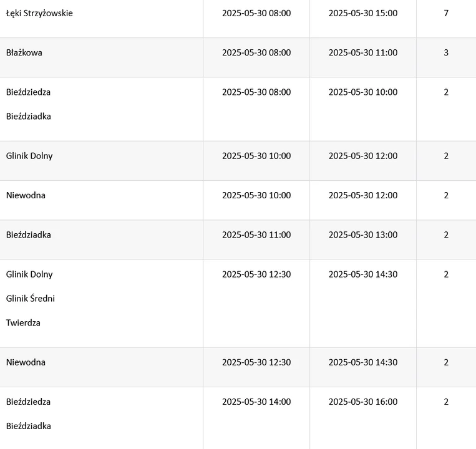Click the single-line Bieździadka row
Screen dimensions: 476x449
pyautogui.click(x=28, y=235)
